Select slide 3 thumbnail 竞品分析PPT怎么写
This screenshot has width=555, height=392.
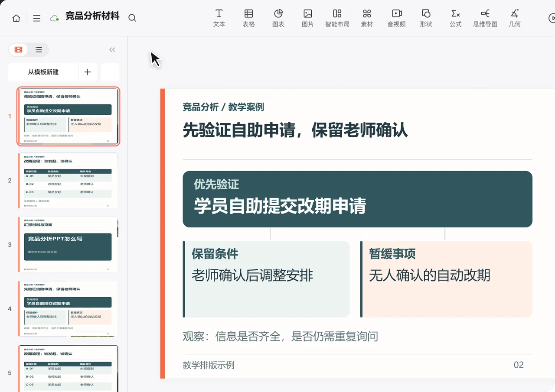point(68,244)
